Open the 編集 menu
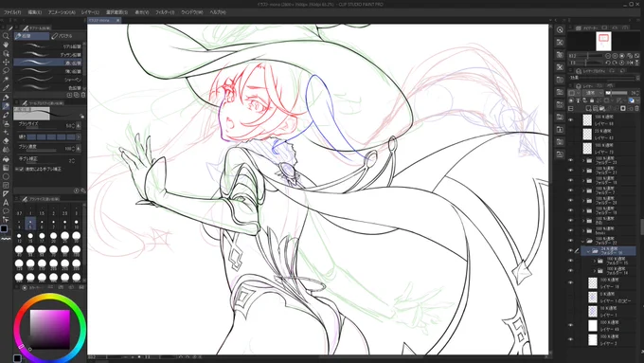The image size is (644, 363). click(34, 12)
